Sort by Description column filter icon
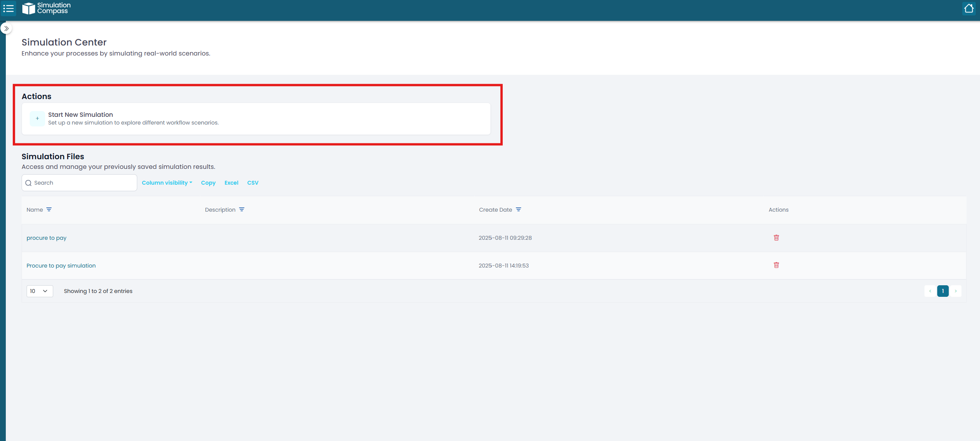The width and height of the screenshot is (980, 441). 242,210
